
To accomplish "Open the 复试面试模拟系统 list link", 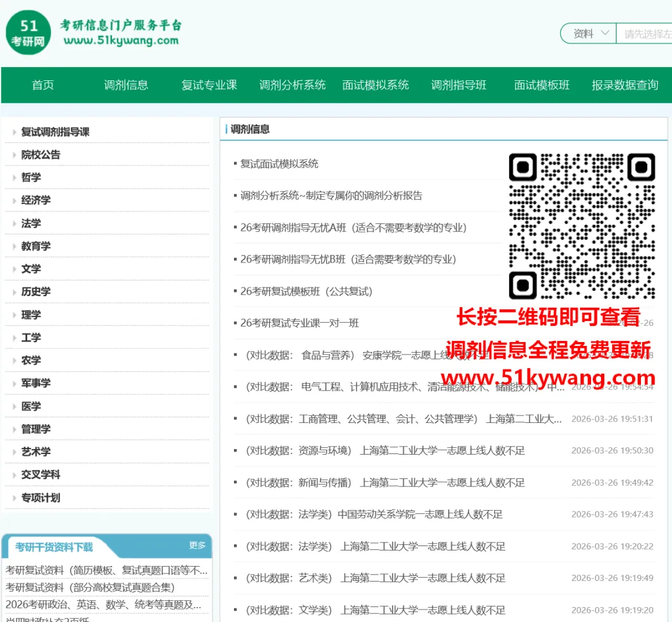I will point(279,164).
